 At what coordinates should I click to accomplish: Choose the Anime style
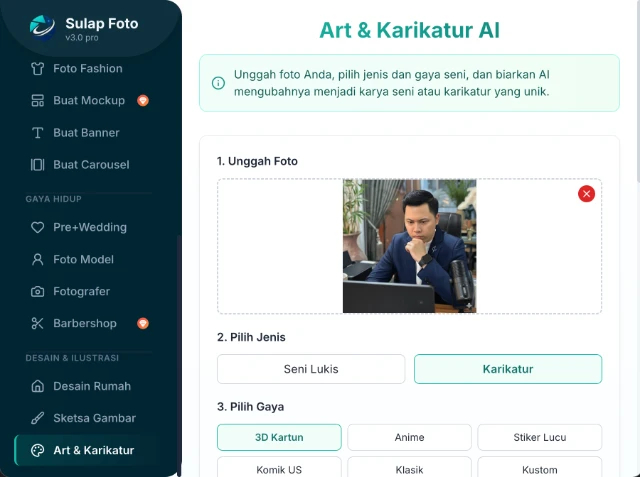tap(409, 438)
